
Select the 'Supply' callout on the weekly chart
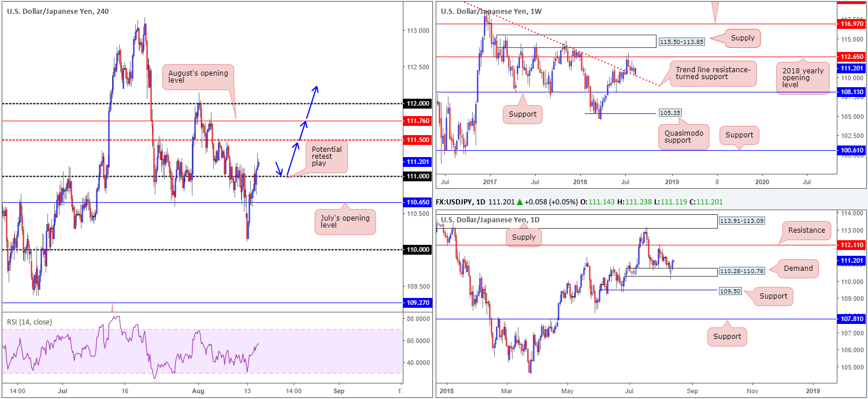[x=743, y=39]
